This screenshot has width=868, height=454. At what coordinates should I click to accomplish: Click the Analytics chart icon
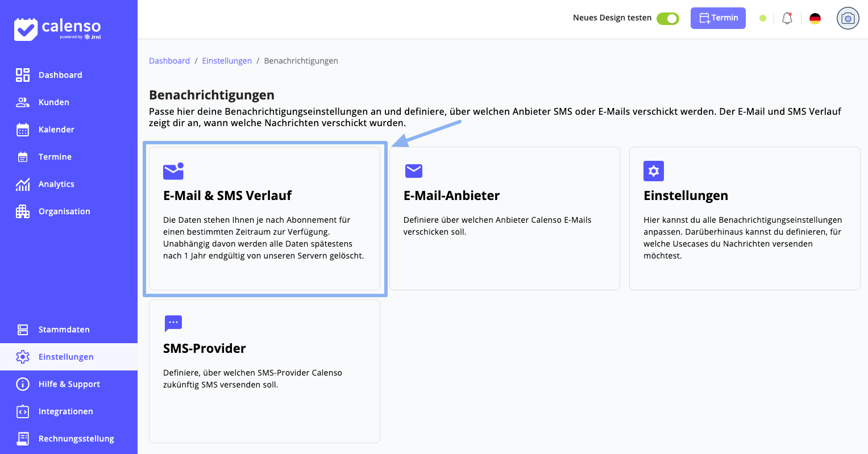click(x=23, y=184)
